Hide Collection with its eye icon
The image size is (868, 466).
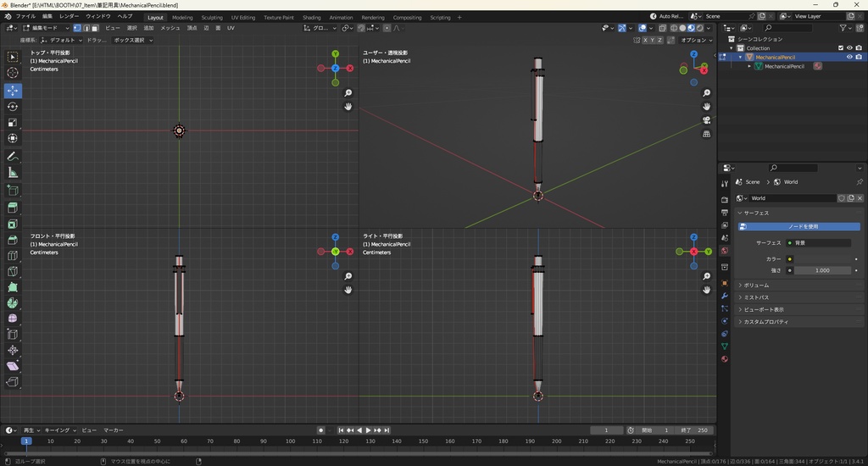point(849,48)
